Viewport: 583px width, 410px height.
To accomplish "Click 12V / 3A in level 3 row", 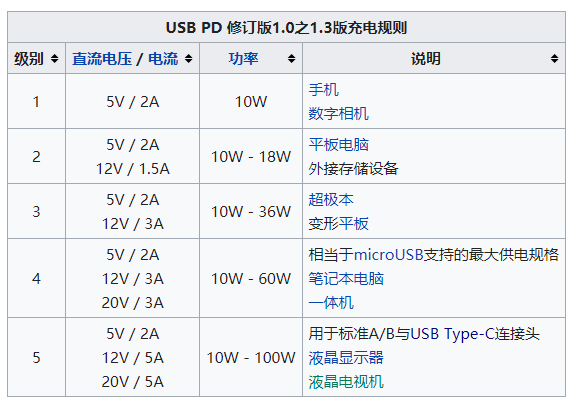I will coord(133,224).
